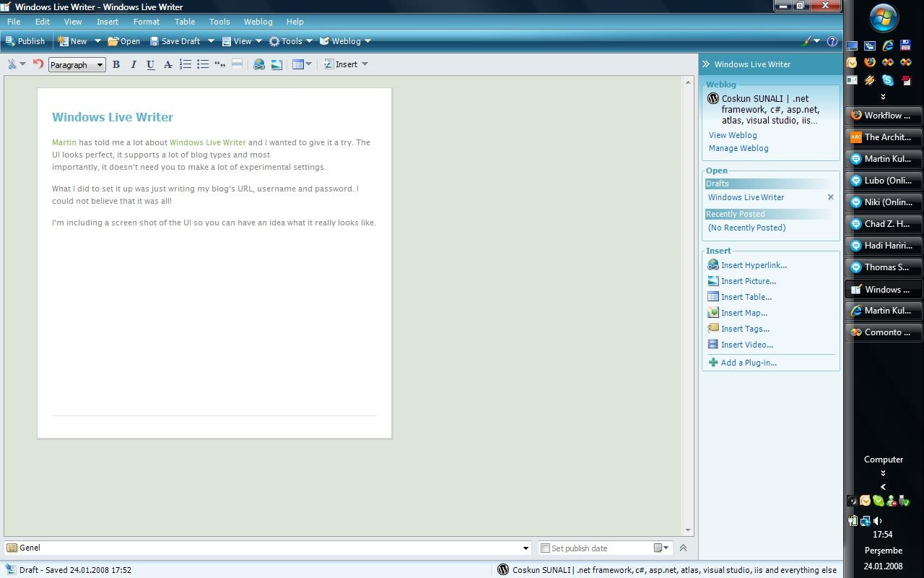Expand post properties with double up-arrow
The image size is (924, 578).
[683, 548]
